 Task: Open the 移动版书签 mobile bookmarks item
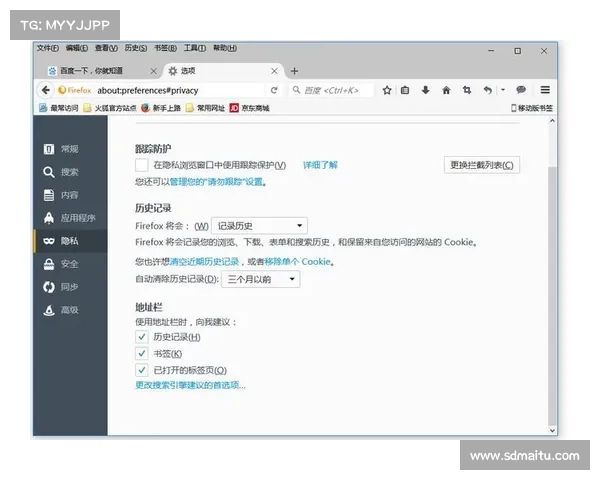point(532,108)
